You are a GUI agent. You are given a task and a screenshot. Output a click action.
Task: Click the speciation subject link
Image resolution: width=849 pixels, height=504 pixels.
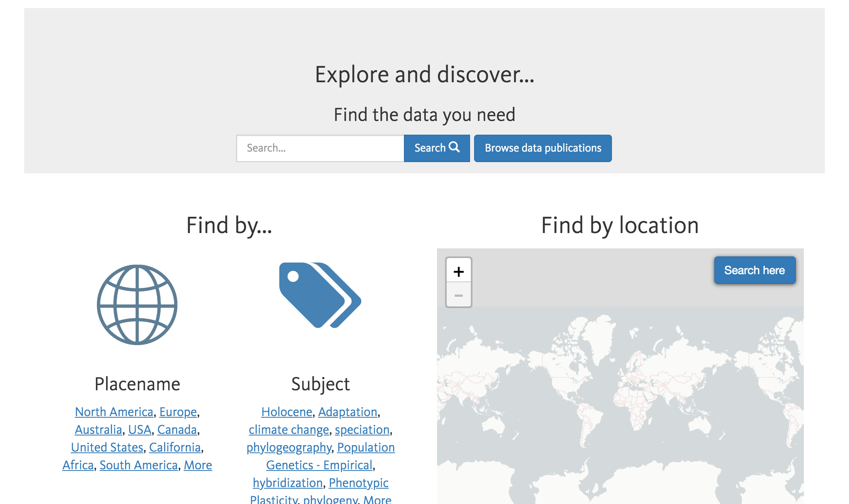coord(362,429)
